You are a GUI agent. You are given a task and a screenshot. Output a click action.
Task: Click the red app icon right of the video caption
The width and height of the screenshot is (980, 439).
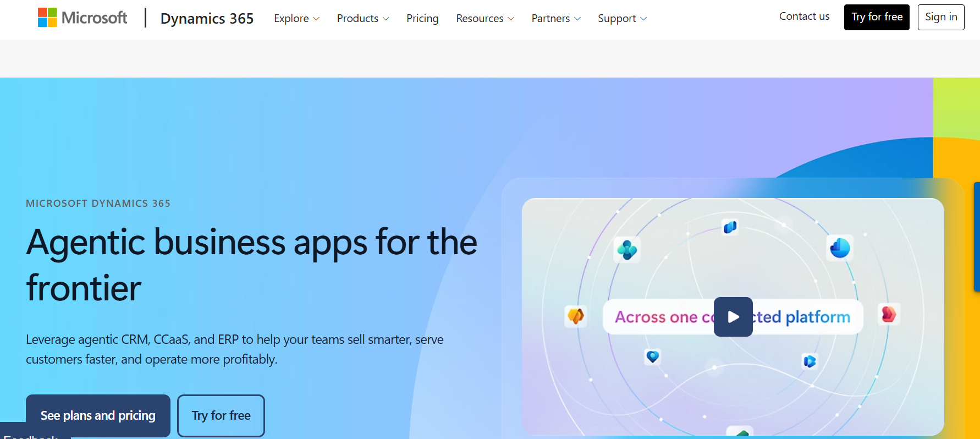pos(889,314)
